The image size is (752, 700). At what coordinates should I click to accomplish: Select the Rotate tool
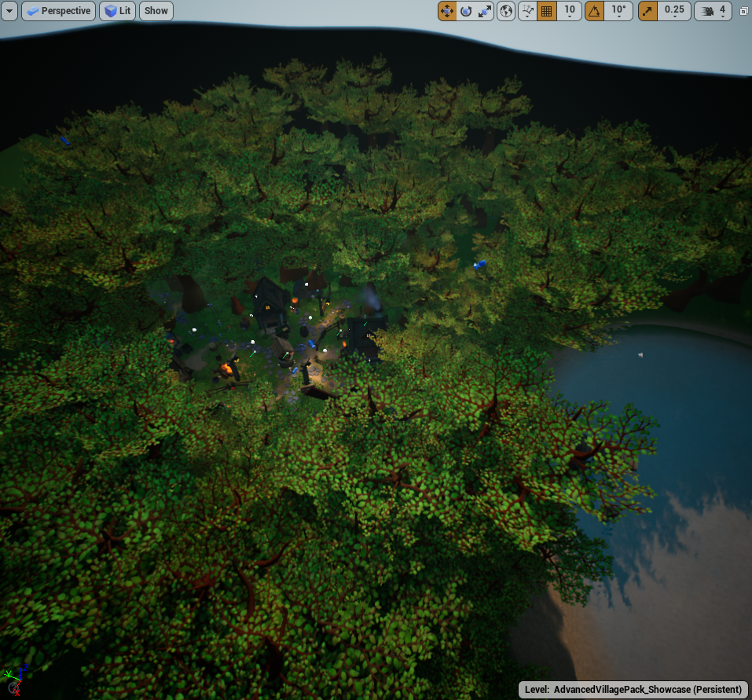coord(466,10)
